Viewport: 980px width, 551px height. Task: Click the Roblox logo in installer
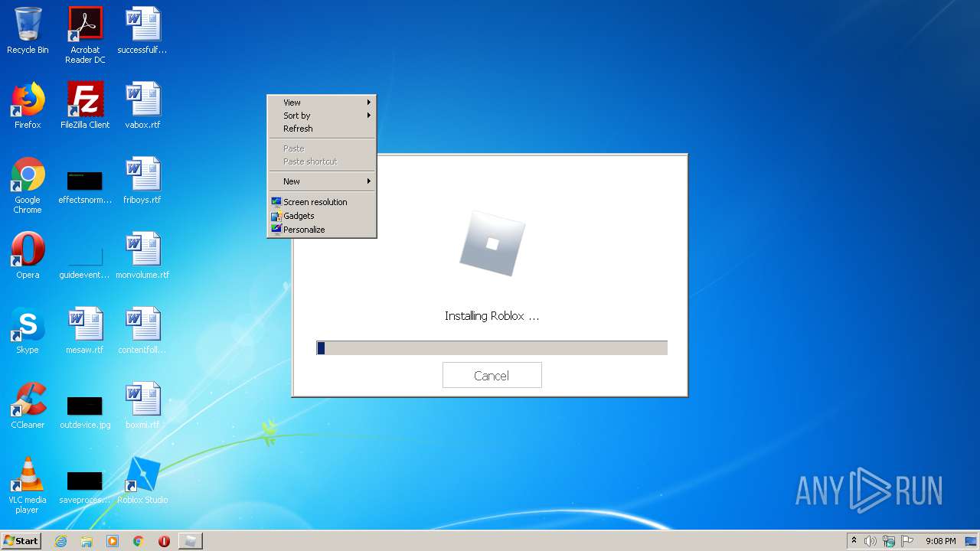492,244
